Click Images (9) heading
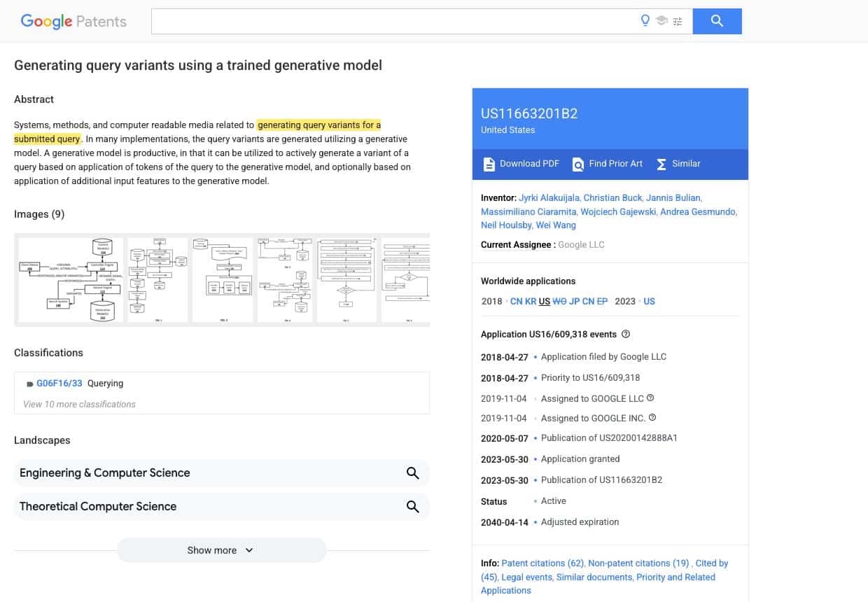868x602 pixels. (x=39, y=214)
